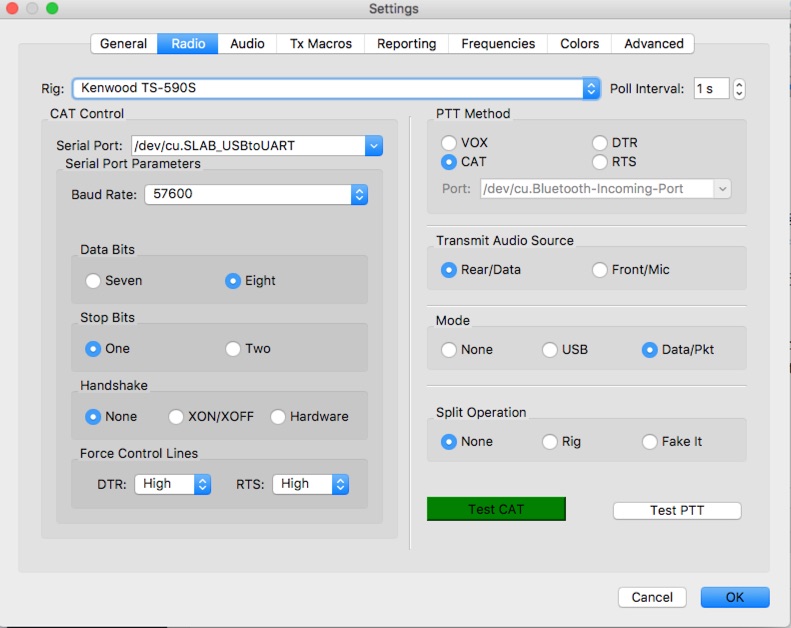Screen dimensions: 791x628
Task: Select VOX as PTT method
Action: pyautogui.click(x=449, y=144)
